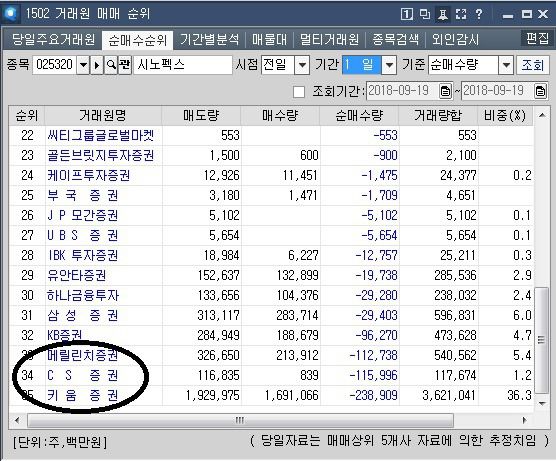Image resolution: width=556 pixels, height=461 pixels.
Task: Select the 키 움 증 권 row
Action: [271, 395]
